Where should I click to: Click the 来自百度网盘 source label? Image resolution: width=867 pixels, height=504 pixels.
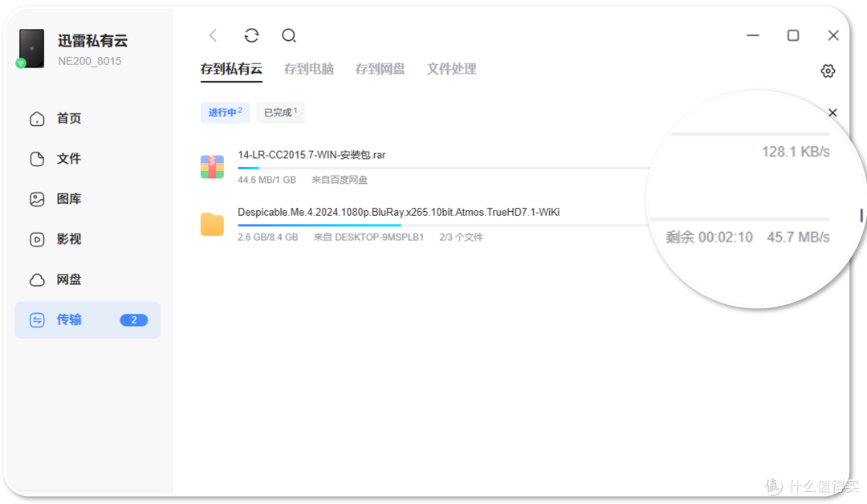pyautogui.click(x=340, y=180)
